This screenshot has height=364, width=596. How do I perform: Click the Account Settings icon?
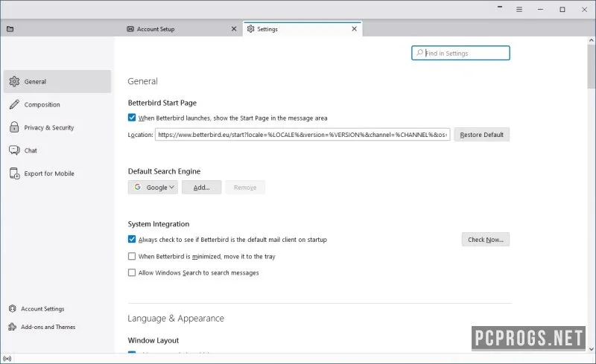[x=13, y=308]
